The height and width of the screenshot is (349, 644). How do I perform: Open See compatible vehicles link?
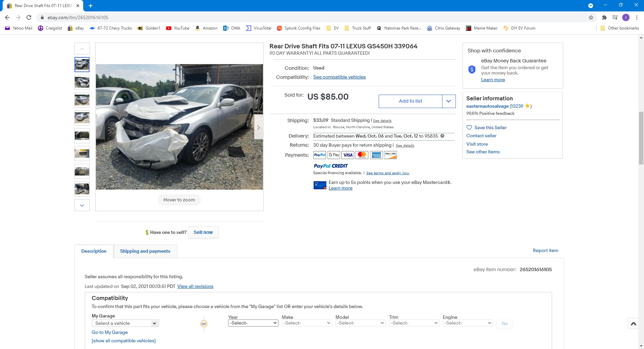(x=339, y=77)
